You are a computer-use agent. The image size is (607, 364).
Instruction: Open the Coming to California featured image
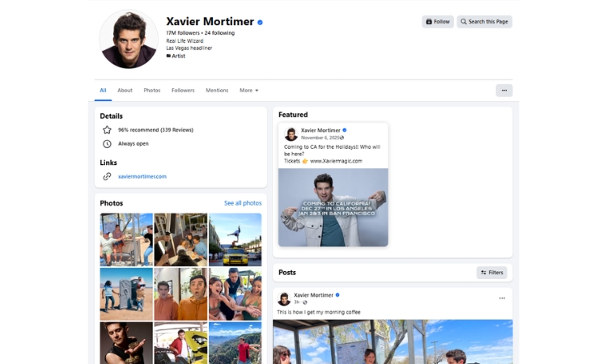(x=333, y=207)
